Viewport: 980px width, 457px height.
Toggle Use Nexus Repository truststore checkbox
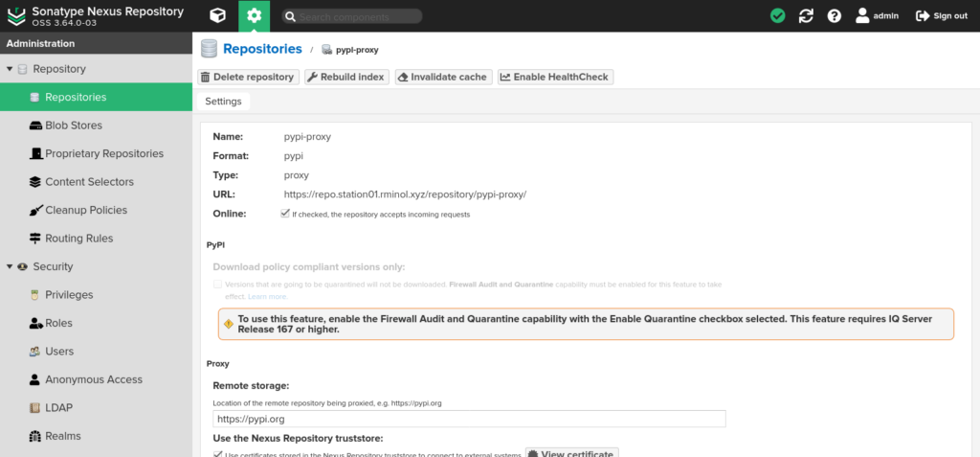coord(217,454)
